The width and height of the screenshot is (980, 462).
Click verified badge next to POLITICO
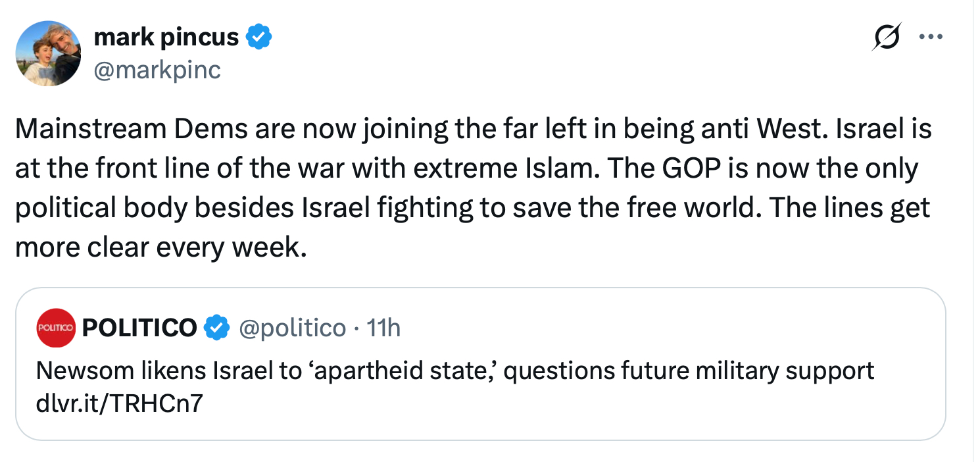pyautogui.click(x=217, y=327)
